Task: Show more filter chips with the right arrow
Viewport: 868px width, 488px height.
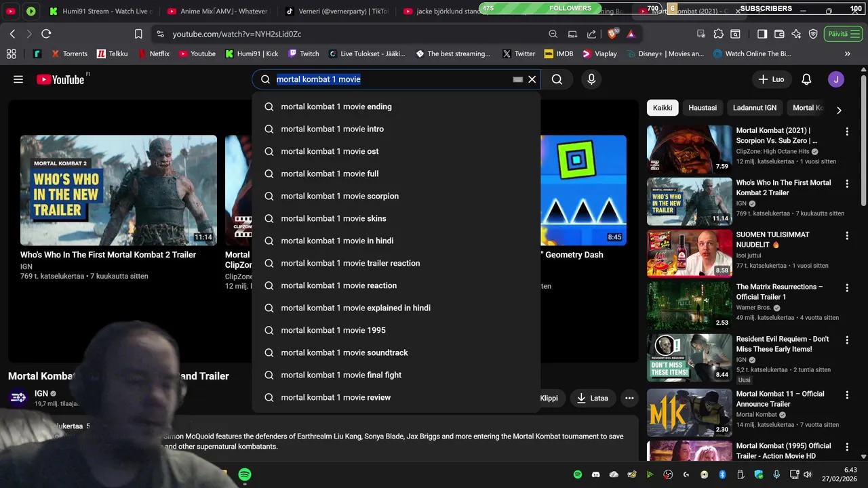Action: (839, 110)
